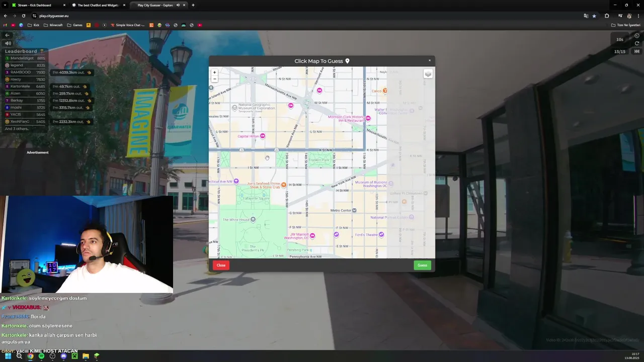Click the 15/15 round counter
The height and width of the screenshot is (362, 644).
[x=620, y=51]
